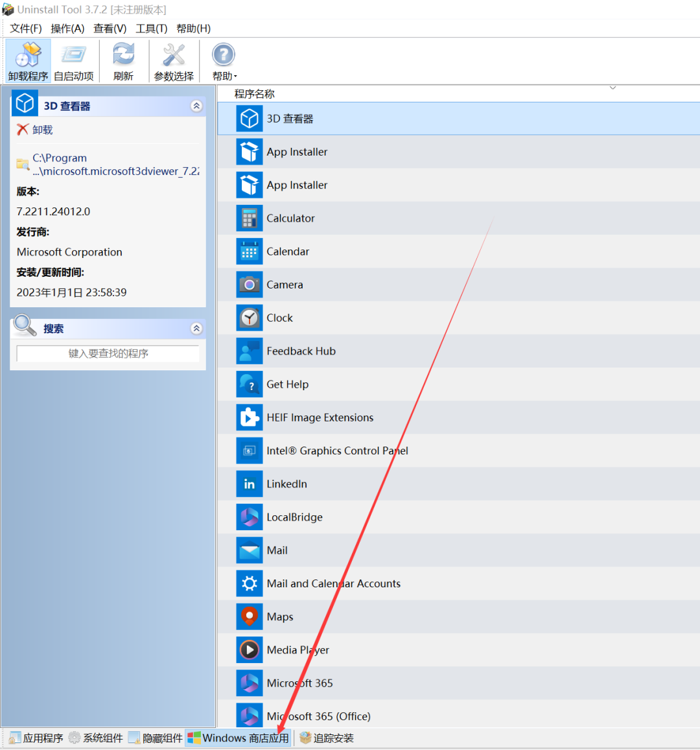Click the Clock list row text
700x750 pixels.
click(280, 318)
